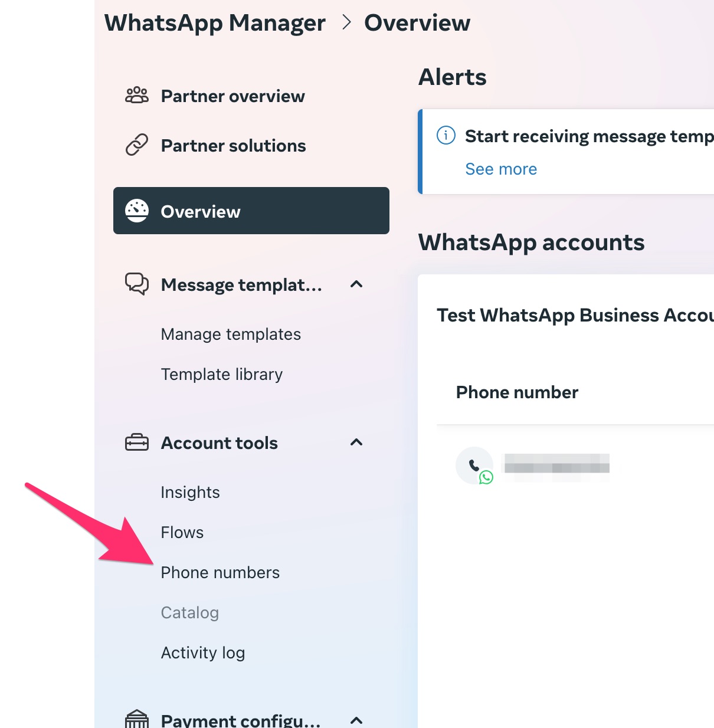
Task: Click the Partner solutions chain-link icon
Action: pos(137,145)
